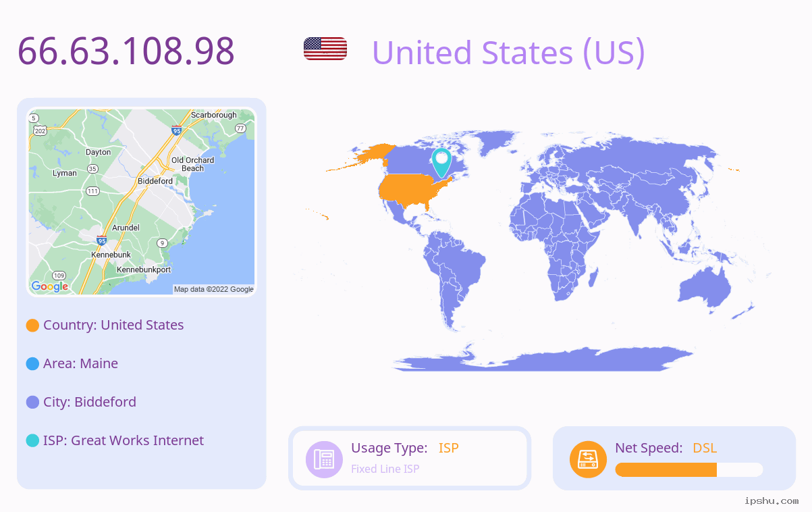Click Biddeford label on the Google map

(155, 181)
